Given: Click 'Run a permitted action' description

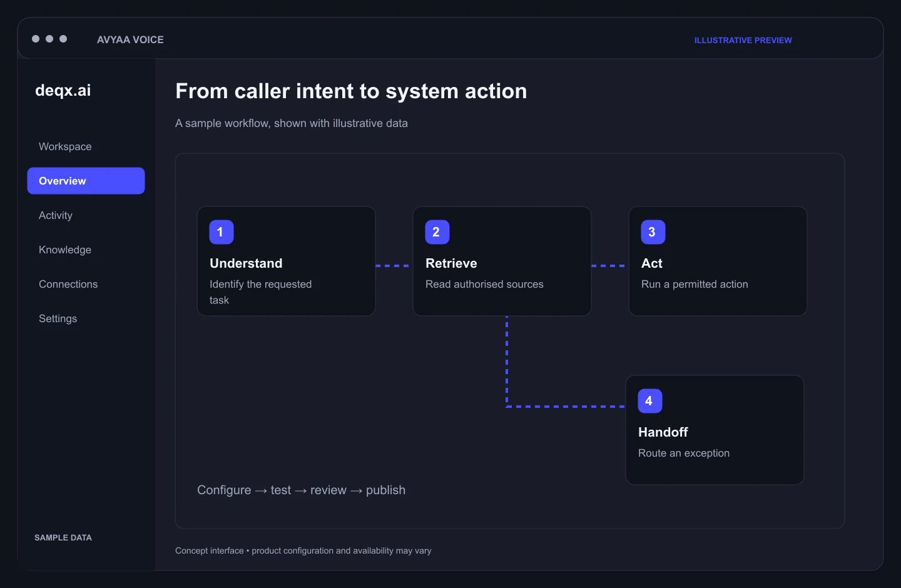Looking at the screenshot, I should pos(695,284).
